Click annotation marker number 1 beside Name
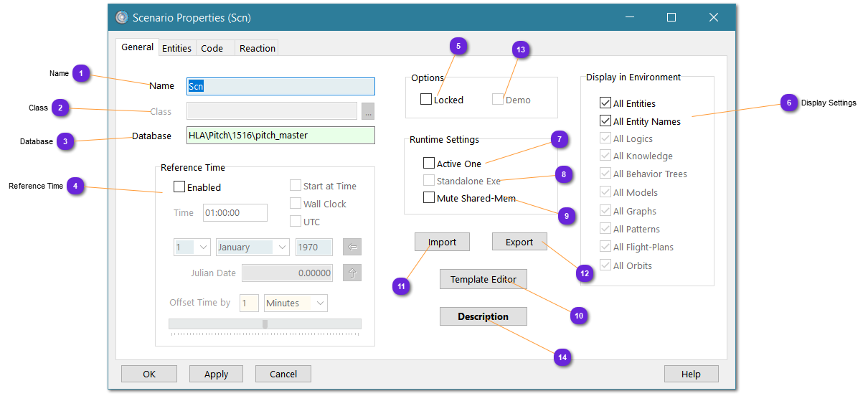The width and height of the screenshot is (868, 396). (x=82, y=73)
